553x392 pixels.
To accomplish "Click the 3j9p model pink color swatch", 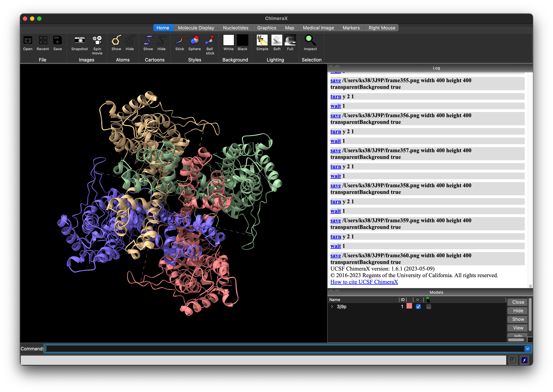I will pyautogui.click(x=409, y=306).
